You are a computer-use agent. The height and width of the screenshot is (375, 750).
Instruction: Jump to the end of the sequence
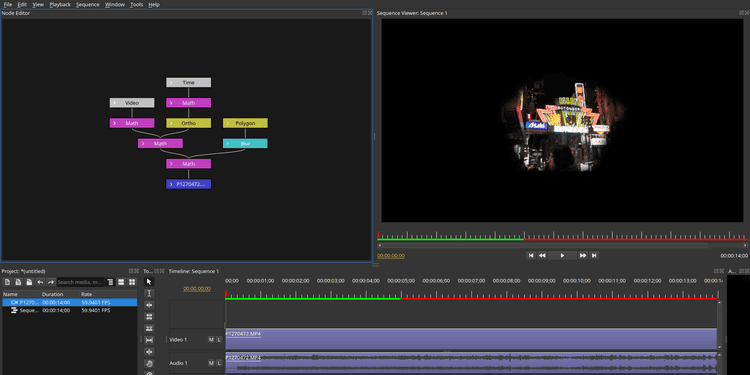pyautogui.click(x=594, y=255)
